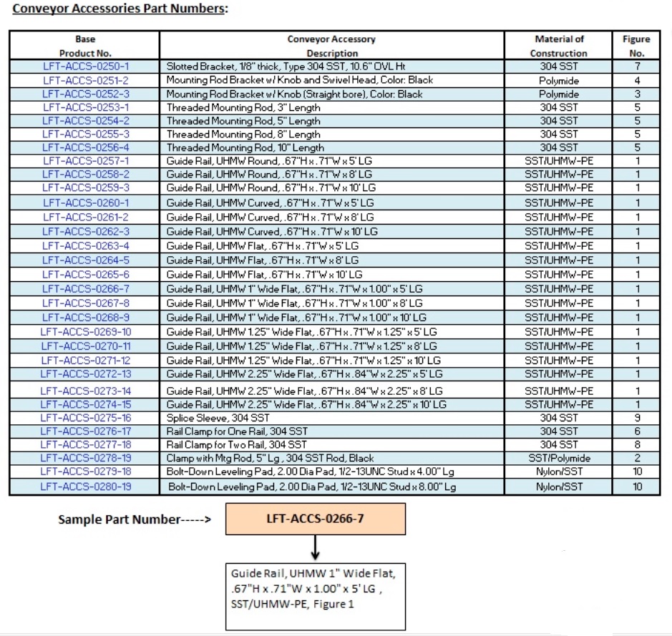Open the LFT-ACCS-0275-16 splice sleeve link

pyautogui.click(x=85, y=418)
